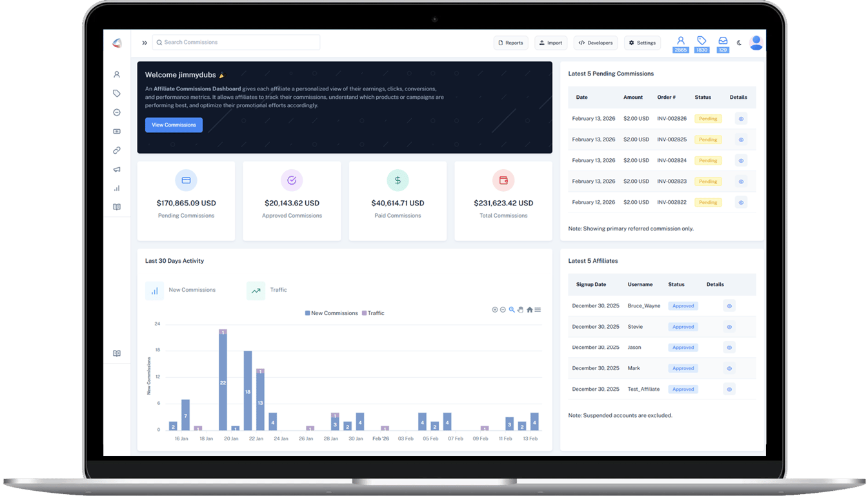
Task: Click the View Commissions button
Action: [x=174, y=125]
